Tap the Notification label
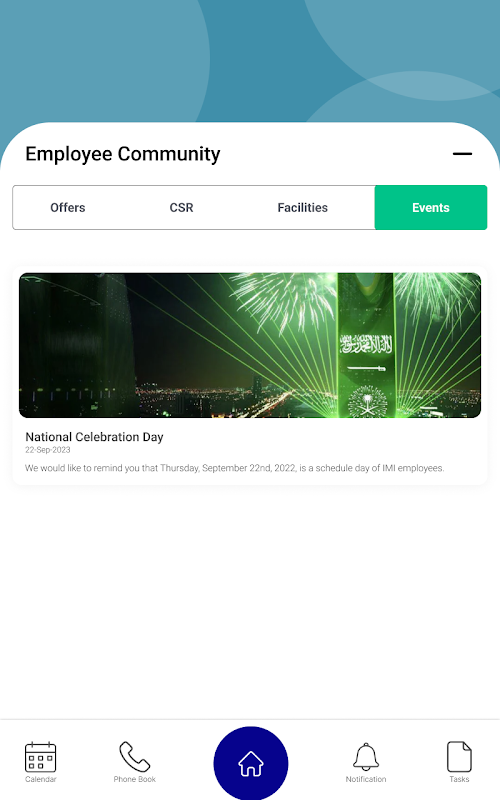Image resolution: width=500 pixels, height=800 pixels. tap(366, 779)
